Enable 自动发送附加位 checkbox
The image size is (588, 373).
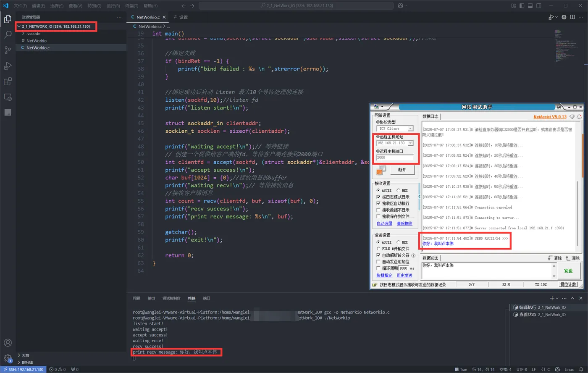[378, 262]
